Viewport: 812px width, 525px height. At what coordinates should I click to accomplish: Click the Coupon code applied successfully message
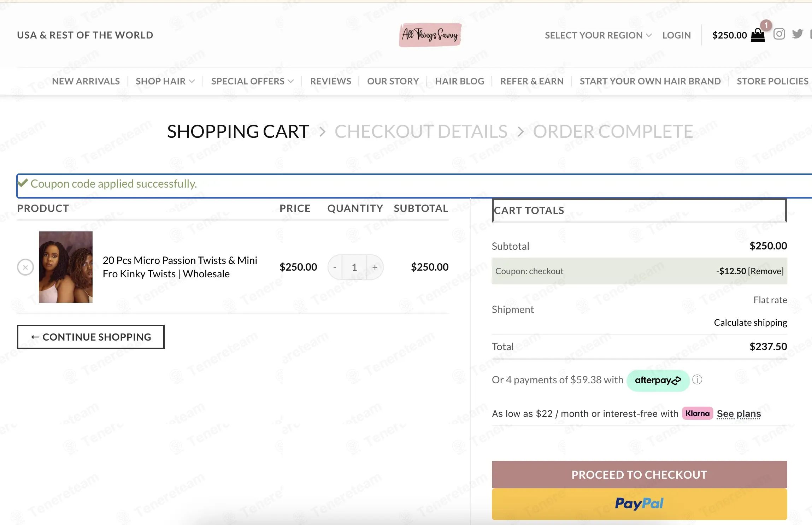[x=114, y=184]
